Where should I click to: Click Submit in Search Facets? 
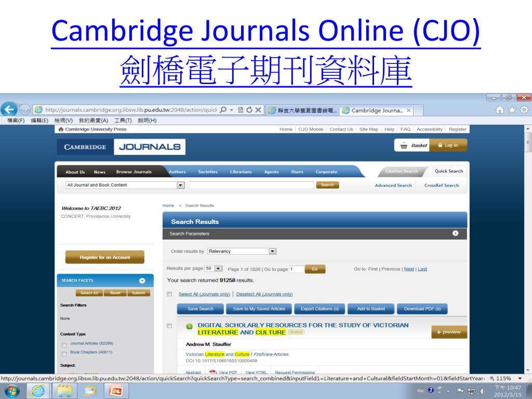pyautogui.click(x=138, y=293)
